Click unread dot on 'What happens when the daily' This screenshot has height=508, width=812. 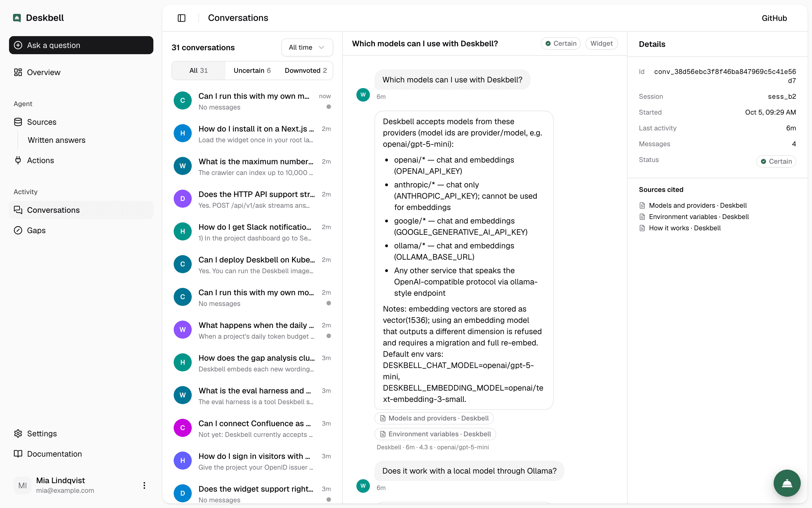point(329,336)
